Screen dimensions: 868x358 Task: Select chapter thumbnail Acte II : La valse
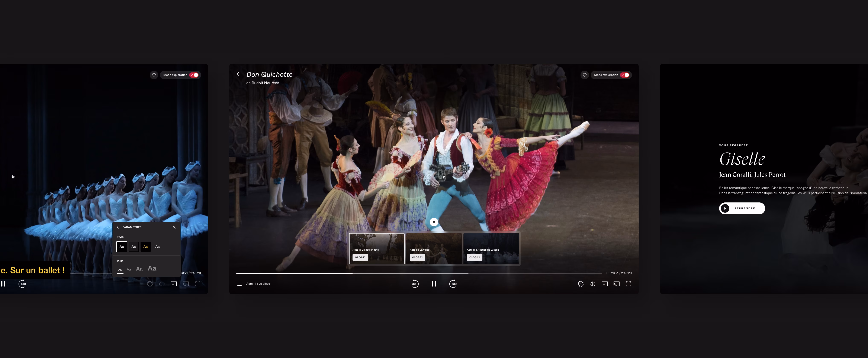click(434, 248)
